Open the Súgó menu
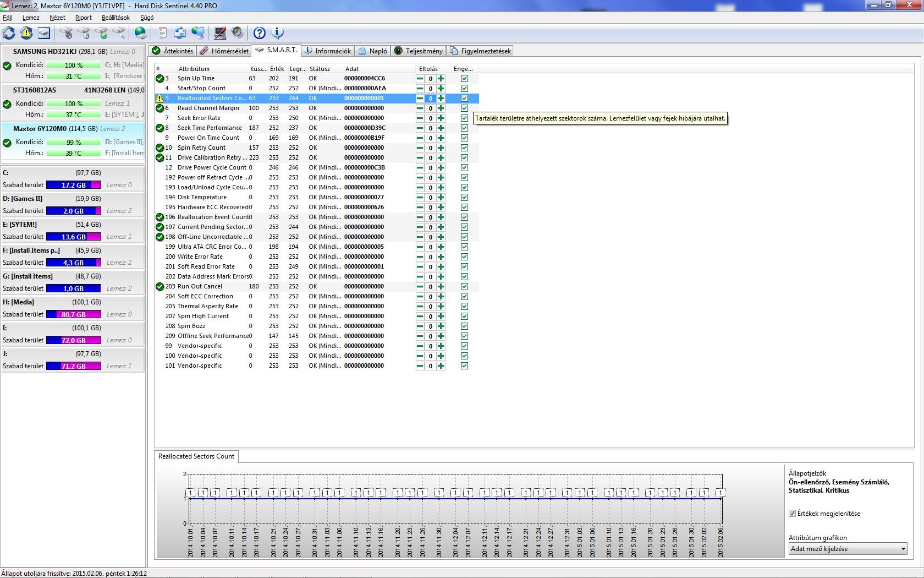Viewport: 924px width, 578px height. point(147,18)
